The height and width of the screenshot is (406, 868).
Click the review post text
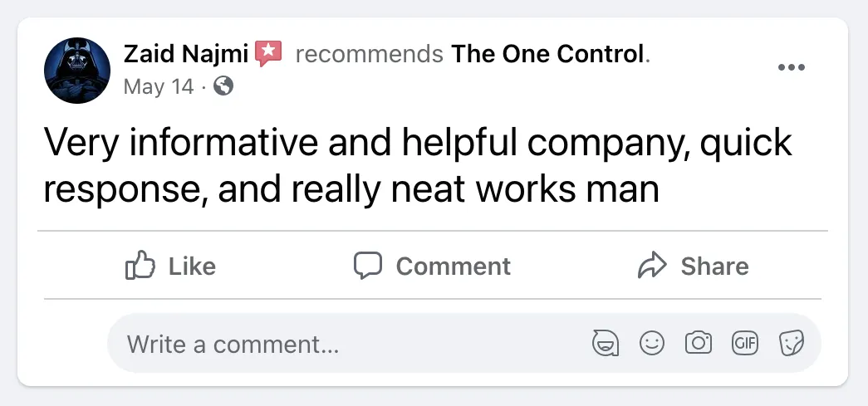click(x=418, y=166)
